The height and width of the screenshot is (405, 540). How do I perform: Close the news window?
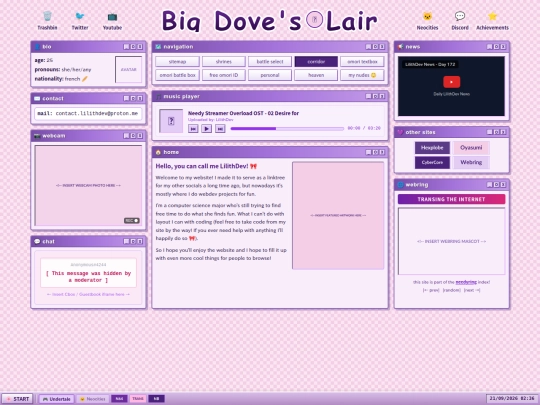(503, 46)
